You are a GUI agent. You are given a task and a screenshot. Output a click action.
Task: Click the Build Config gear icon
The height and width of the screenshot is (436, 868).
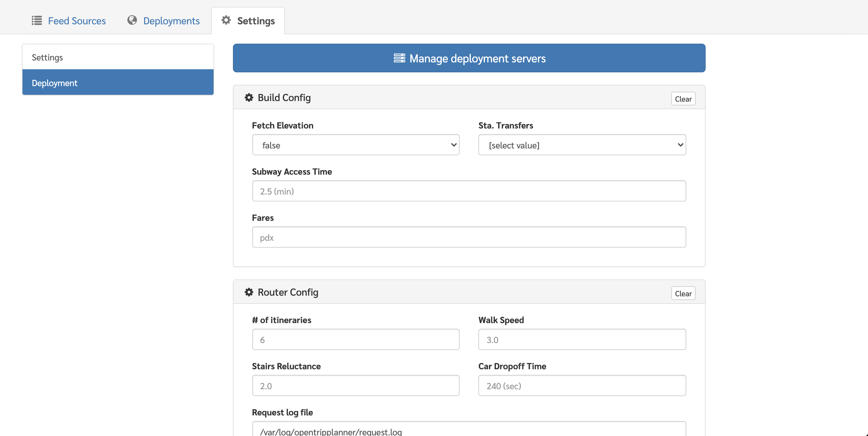pyautogui.click(x=249, y=98)
